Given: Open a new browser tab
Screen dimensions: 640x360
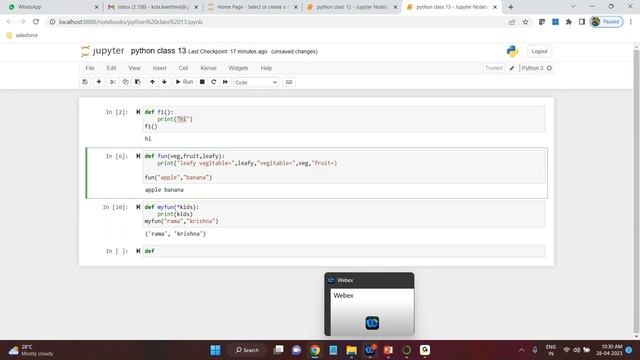Looking at the screenshot, I should pos(511,7).
